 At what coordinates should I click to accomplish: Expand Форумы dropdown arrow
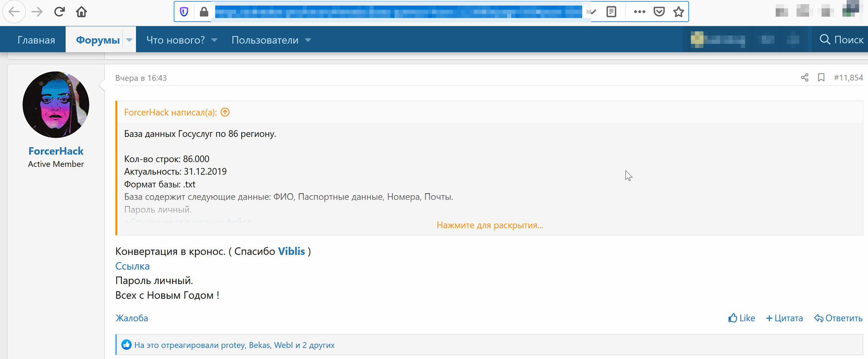[129, 40]
